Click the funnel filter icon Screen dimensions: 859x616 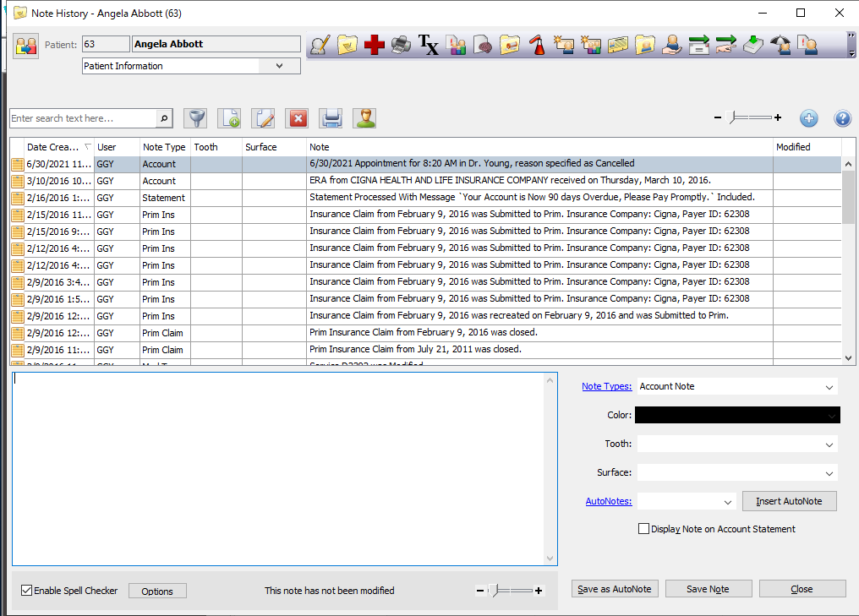click(x=195, y=118)
